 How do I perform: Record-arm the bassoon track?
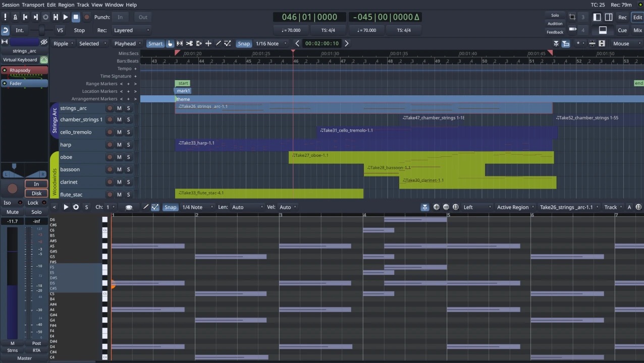(x=110, y=169)
